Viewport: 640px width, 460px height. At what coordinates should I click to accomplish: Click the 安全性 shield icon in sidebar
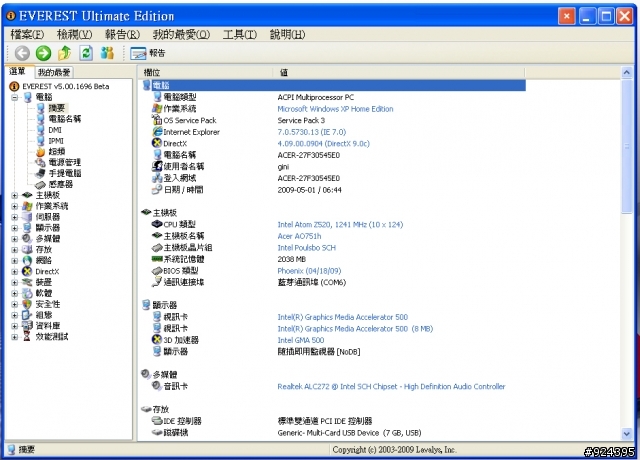(27, 304)
